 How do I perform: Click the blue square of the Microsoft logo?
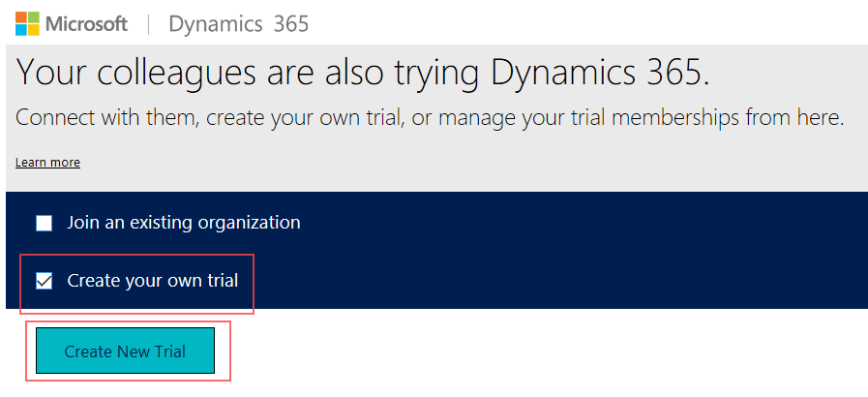point(20,29)
